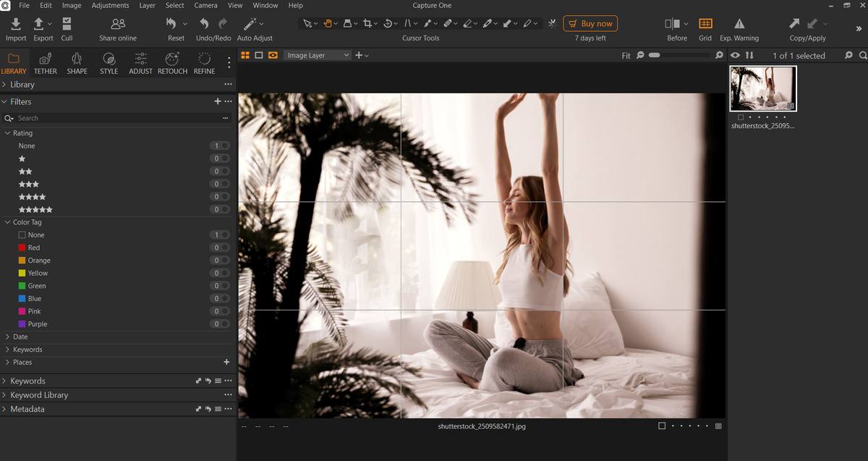The image size is (868, 461).
Task: Pick the Heal tool
Action: click(x=448, y=23)
